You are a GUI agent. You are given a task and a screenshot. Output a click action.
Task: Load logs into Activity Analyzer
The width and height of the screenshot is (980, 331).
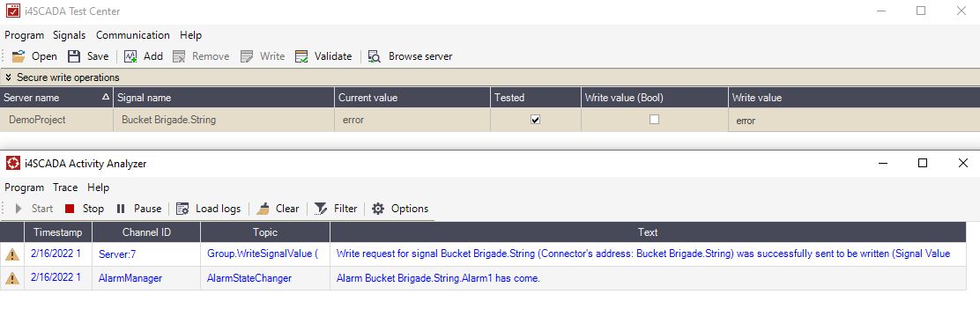(x=208, y=209)
